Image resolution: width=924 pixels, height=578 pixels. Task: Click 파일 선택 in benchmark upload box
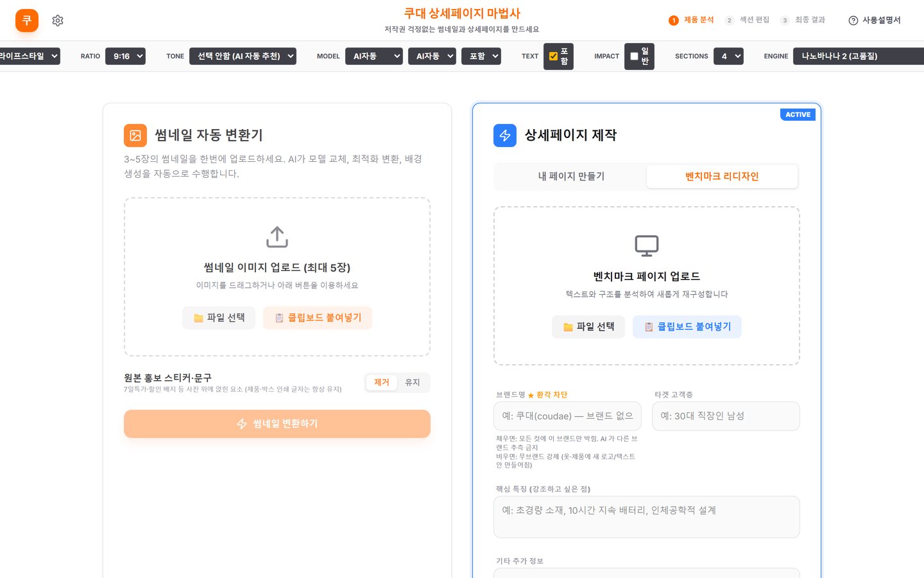point(588,327)
